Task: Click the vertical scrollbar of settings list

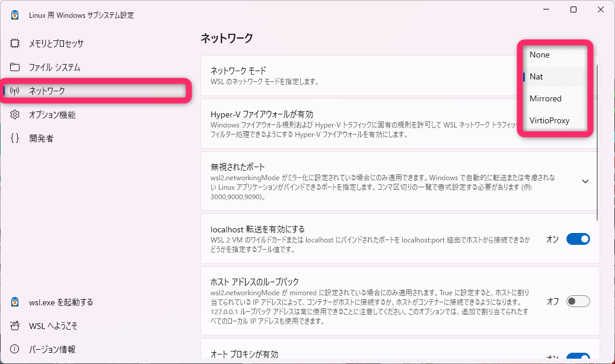Action: [597, 142]
